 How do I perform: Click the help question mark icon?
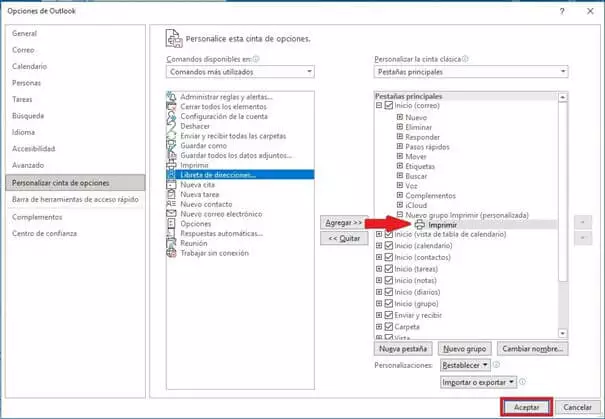[562, 11]
